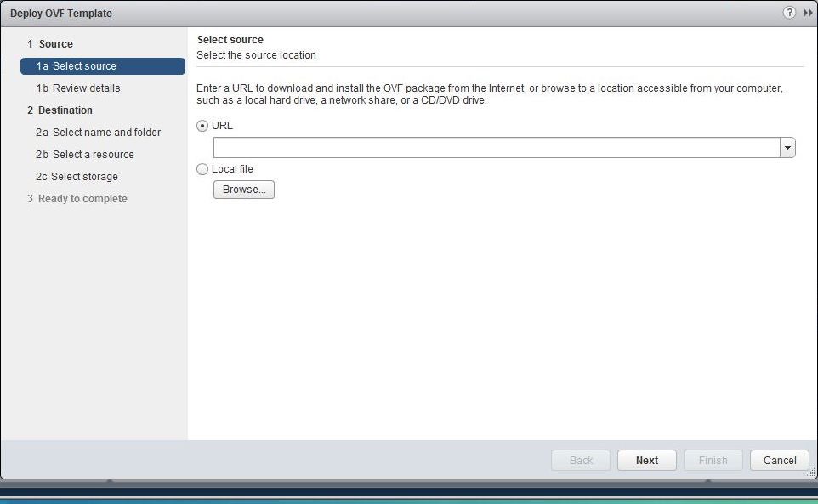Click the disabled Finish button

[713, 461]
